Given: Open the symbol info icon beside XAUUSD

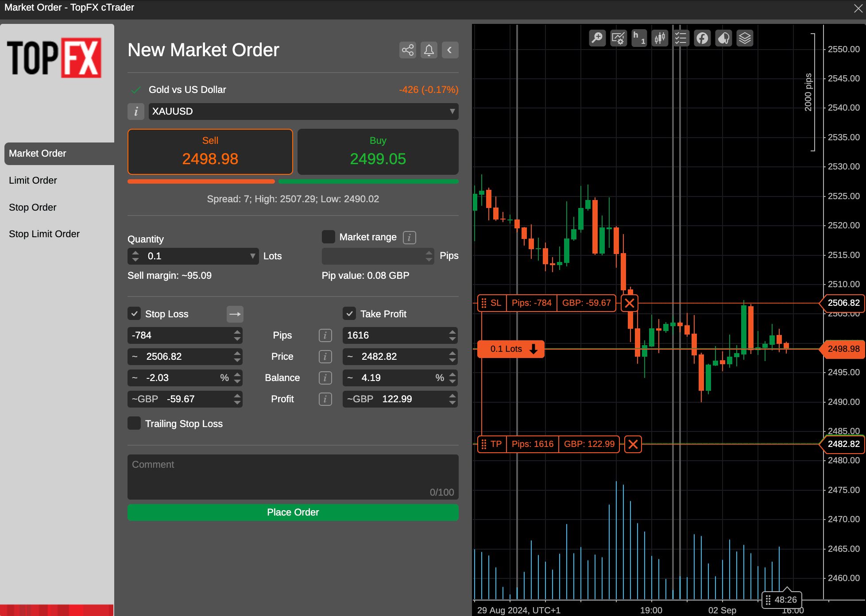Looking at the screenshot, I should [x=136, y=112].
